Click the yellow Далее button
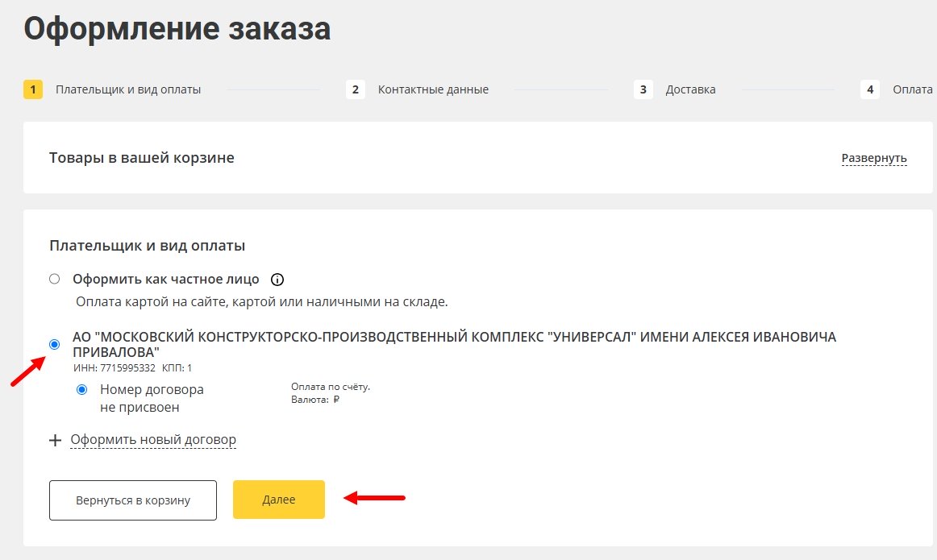This screenshot has height=560, width=937. [x=279, y=500]
